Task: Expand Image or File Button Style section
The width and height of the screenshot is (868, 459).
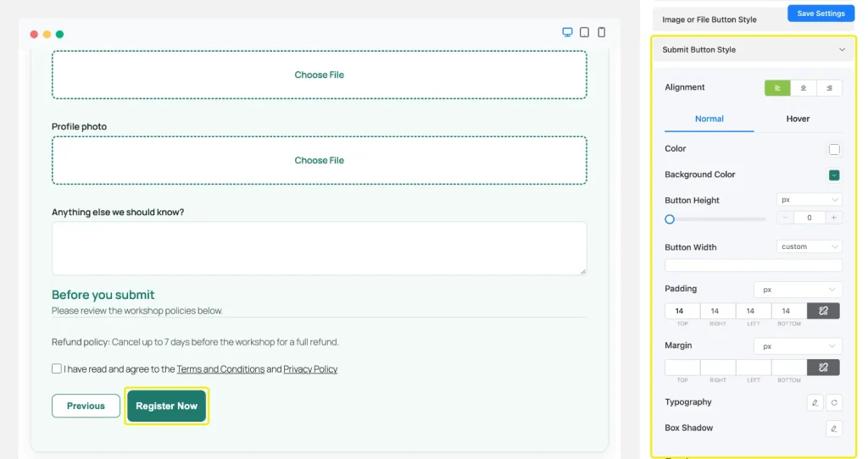Action: click(719, 19)
